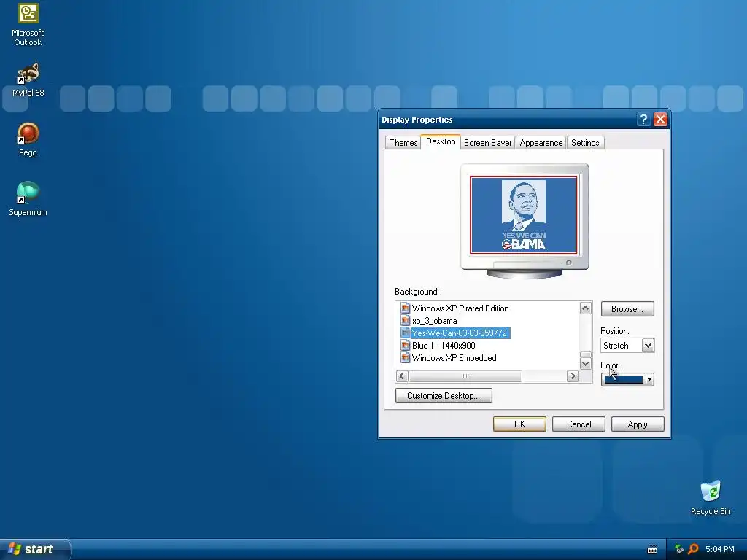Click the file icon beside Blue 1 - 1440x900
This screenshot has height=560, width=747.
pos(406,345)
